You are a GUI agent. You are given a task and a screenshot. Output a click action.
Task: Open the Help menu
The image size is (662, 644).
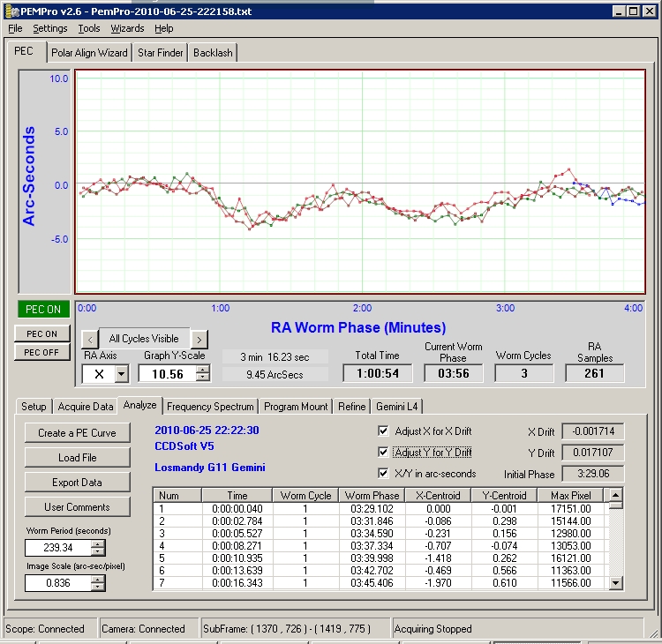pos(164,28)
